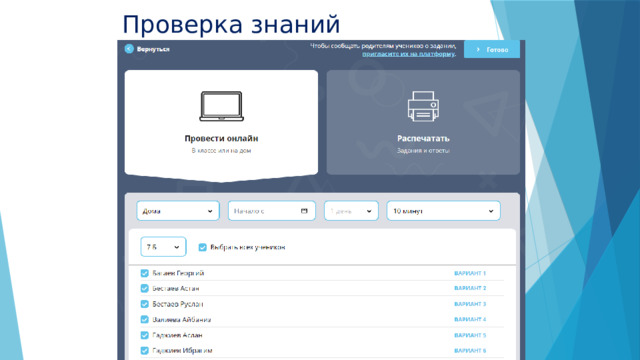This screenshot has width=640, height=360.
Task: Click the Начало с date field
Action: pos(271,211)
